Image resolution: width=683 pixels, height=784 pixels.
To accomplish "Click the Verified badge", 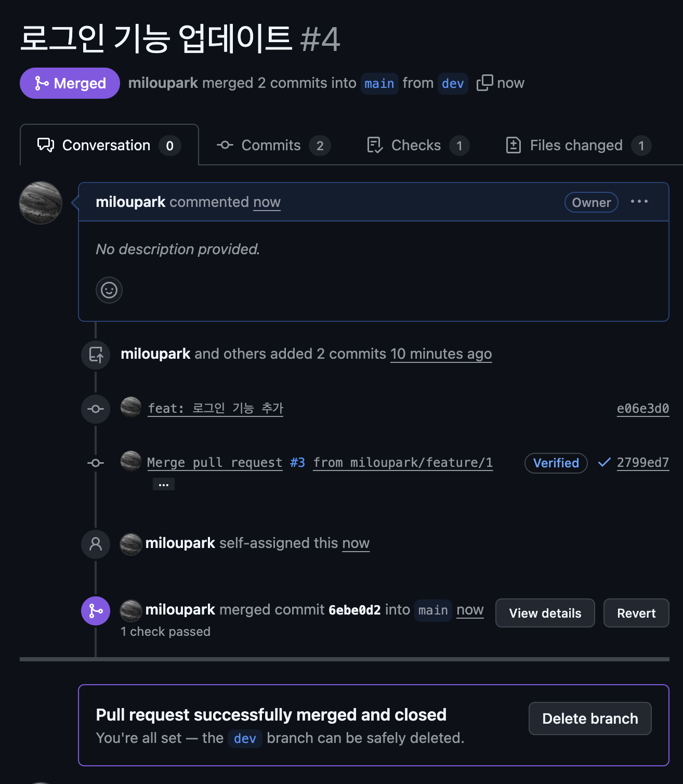I will tap(556, 463).
